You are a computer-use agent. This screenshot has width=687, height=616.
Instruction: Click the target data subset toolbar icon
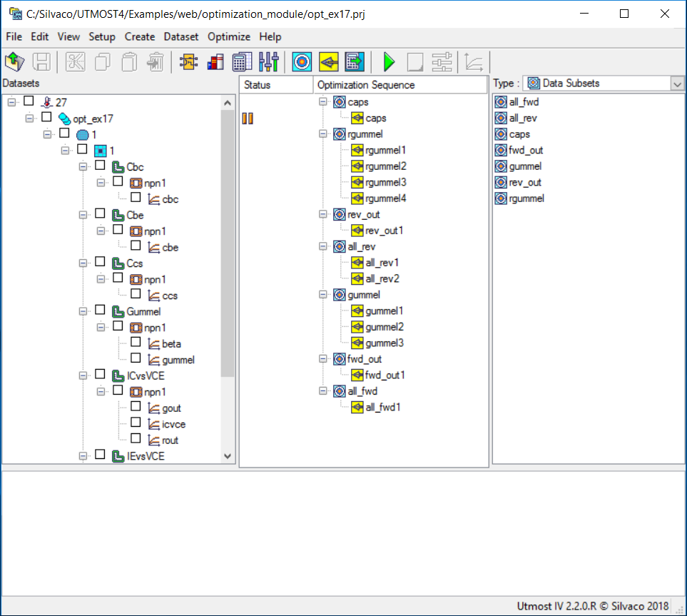click(x=302, y=62)
